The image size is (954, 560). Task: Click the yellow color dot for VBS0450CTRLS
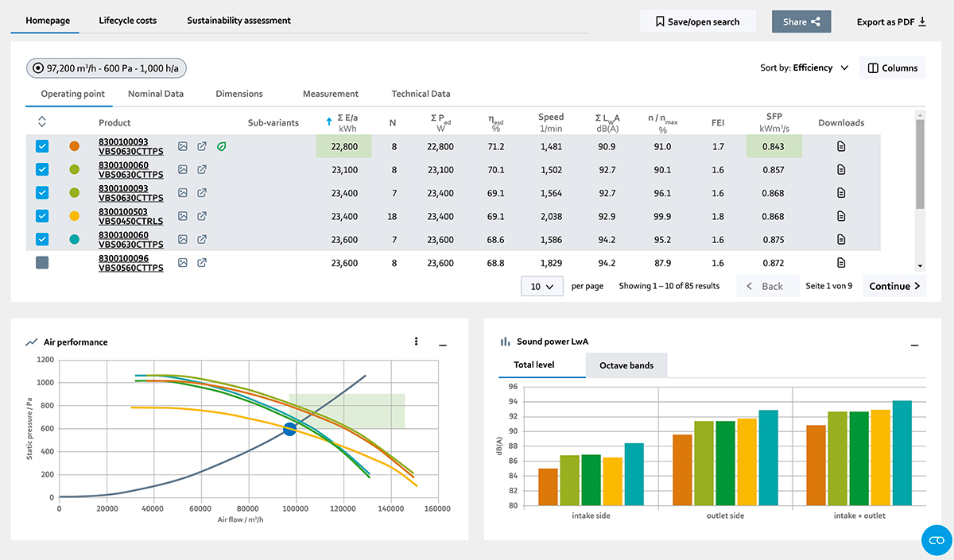tap(75, 216)
